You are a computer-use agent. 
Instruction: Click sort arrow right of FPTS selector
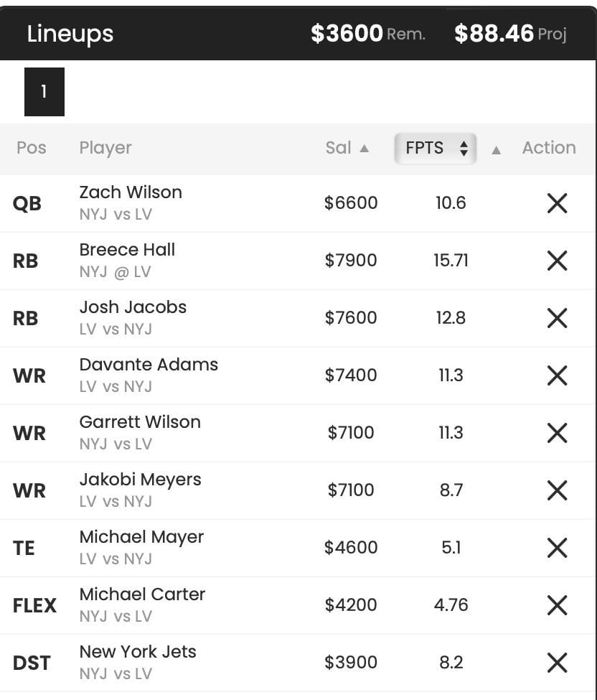(x=496, y=150)
